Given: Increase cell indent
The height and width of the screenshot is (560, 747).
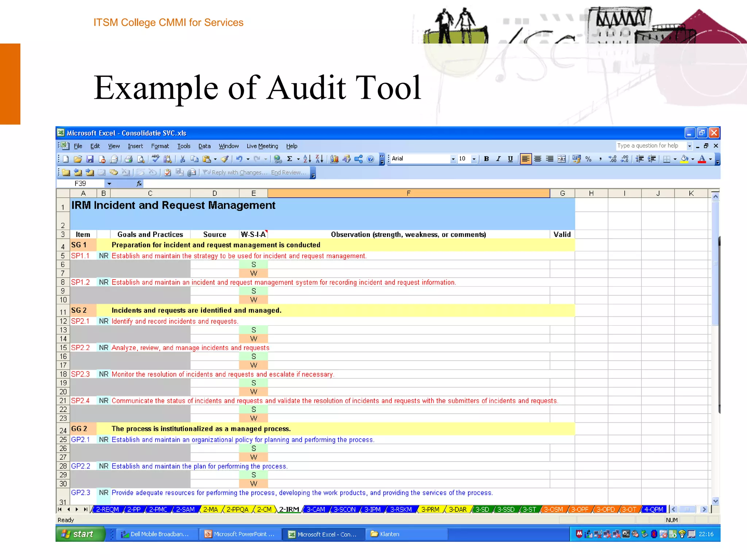Looking at the screenshot, I should [652, 159].
